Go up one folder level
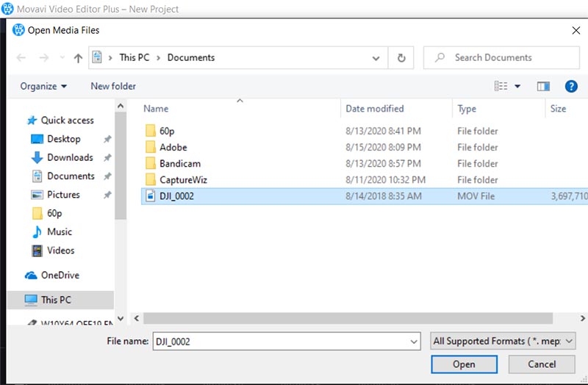 point(78,58)
